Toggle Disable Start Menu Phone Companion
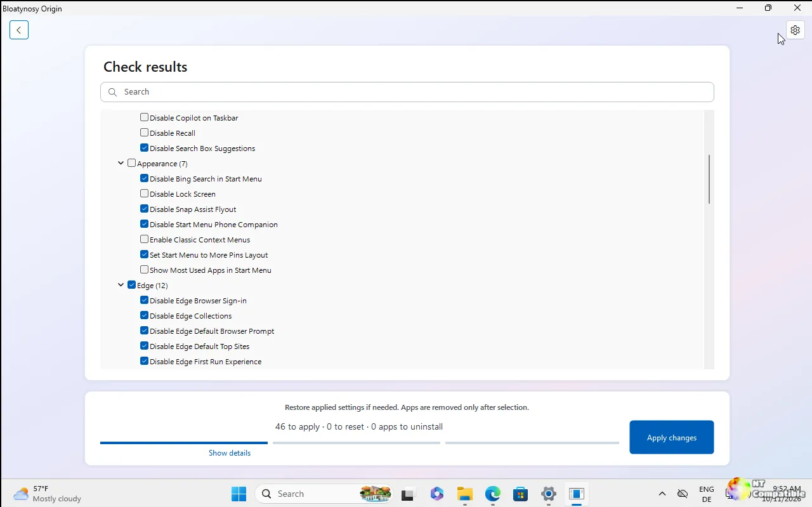 (144, 224)
